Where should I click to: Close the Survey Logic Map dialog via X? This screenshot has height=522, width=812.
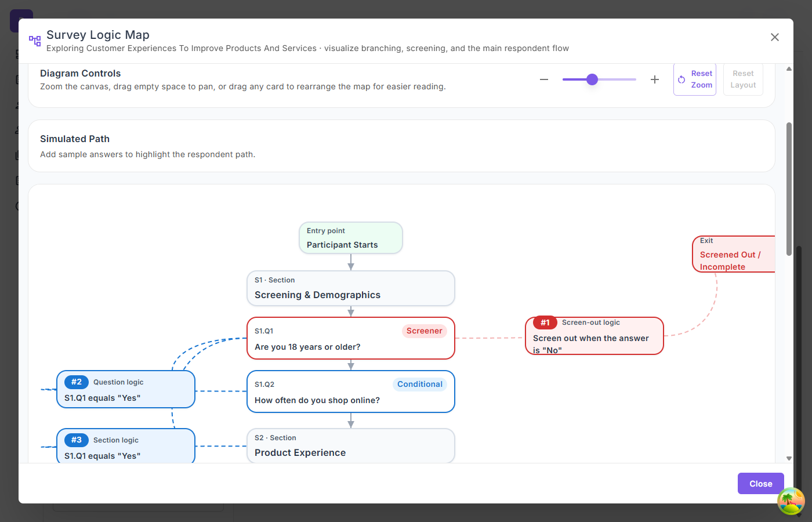pyautogui.click(x=774, y=37)
